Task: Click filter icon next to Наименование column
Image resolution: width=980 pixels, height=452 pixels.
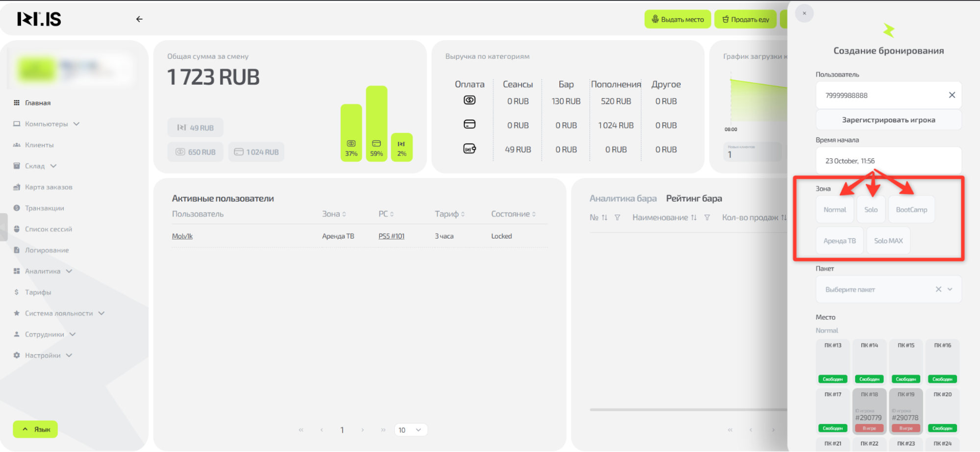Action: pyautogui.click(x=707, y=217)
